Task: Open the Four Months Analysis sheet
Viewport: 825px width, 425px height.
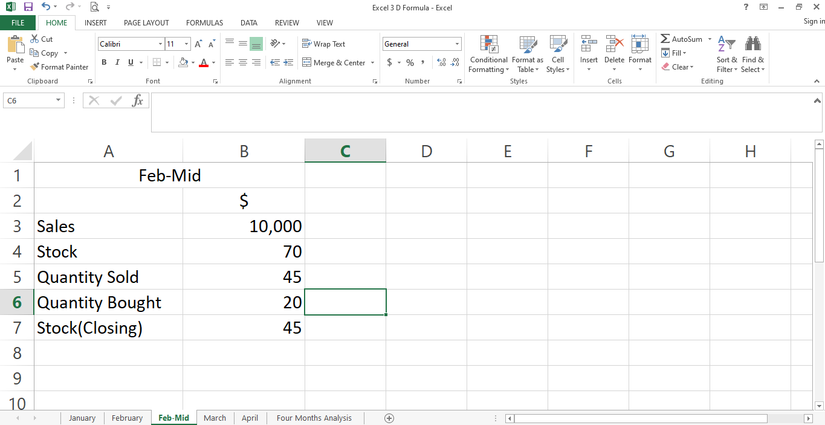Action: pyautogui.click(x=314, y=418)
